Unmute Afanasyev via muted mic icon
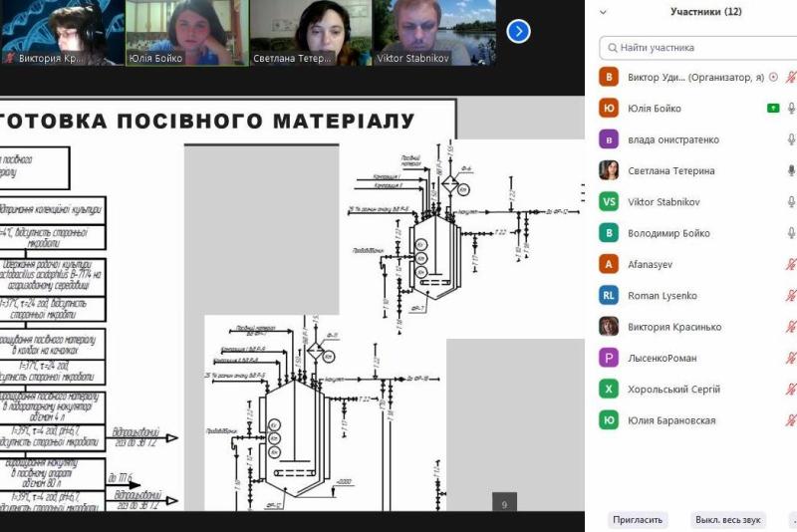797x532 pixels. click(791, 264)
